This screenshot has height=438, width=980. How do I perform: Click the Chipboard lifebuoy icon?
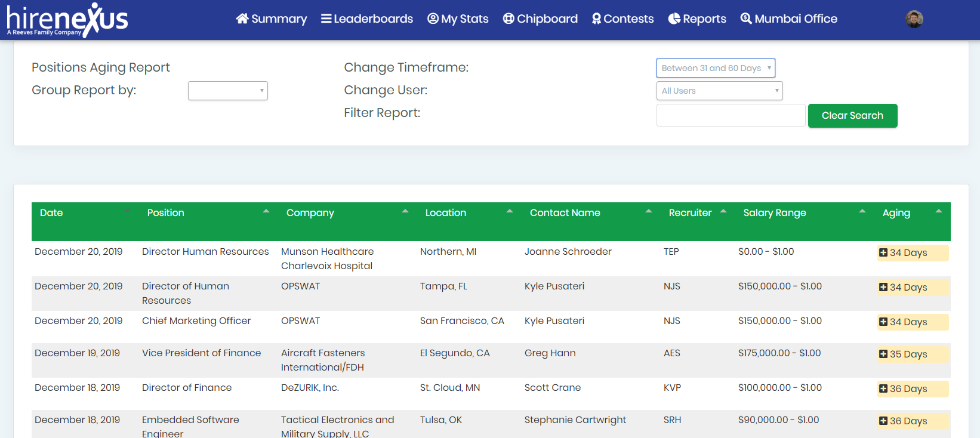509,18
